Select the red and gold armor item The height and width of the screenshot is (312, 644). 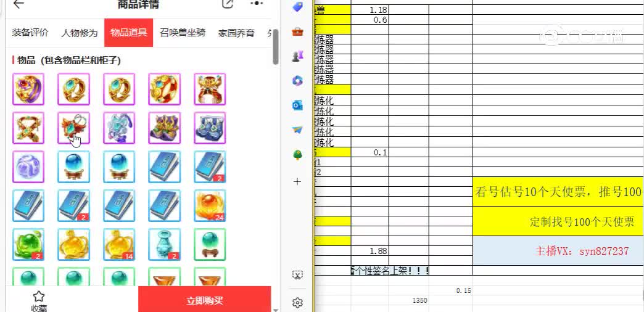210,89
